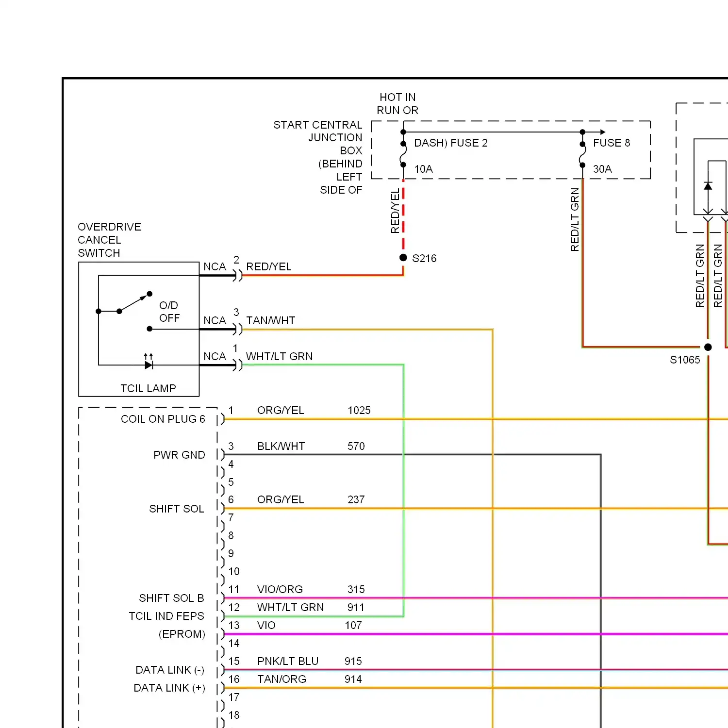Click circuit number 315
Screen dimensions: 728x728
point(356,589)
